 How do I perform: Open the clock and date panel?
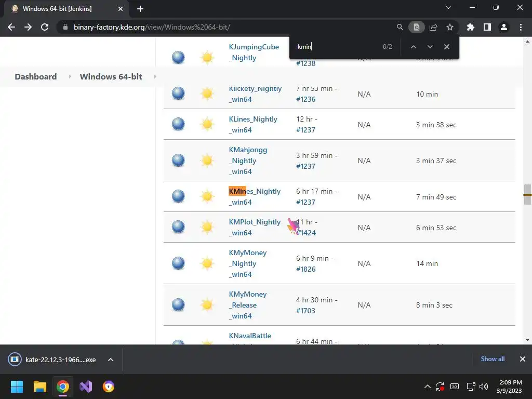pos(509,387)
